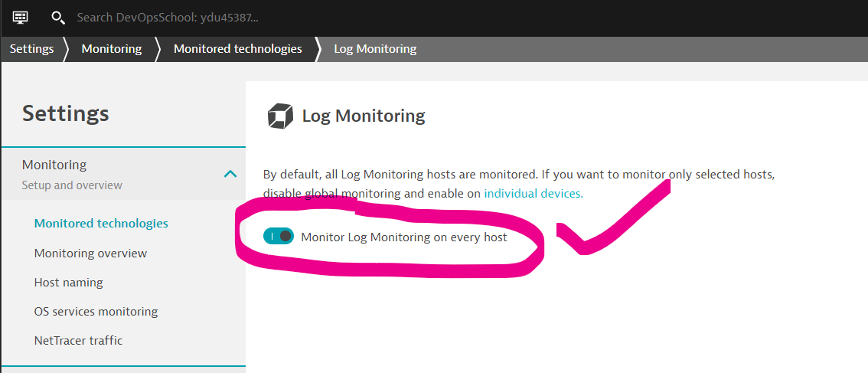Open Monitored technologies in the sidebar
The image size is (868, 373).
click(101, 224)
